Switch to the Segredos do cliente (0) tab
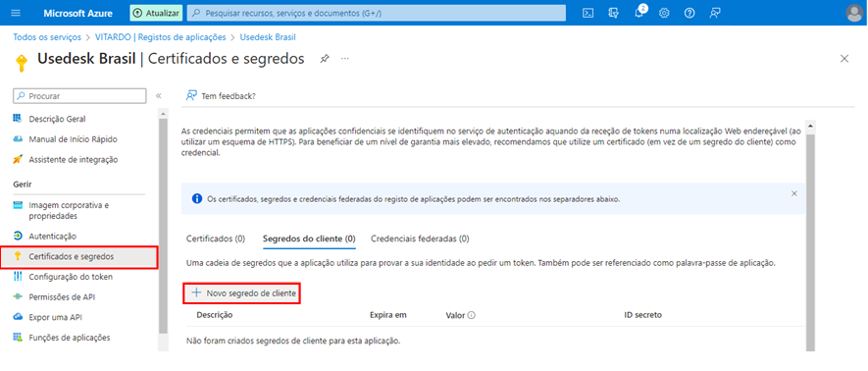This screenshot has width=868, height=371. pyautogui.click(x=309, y=238)
